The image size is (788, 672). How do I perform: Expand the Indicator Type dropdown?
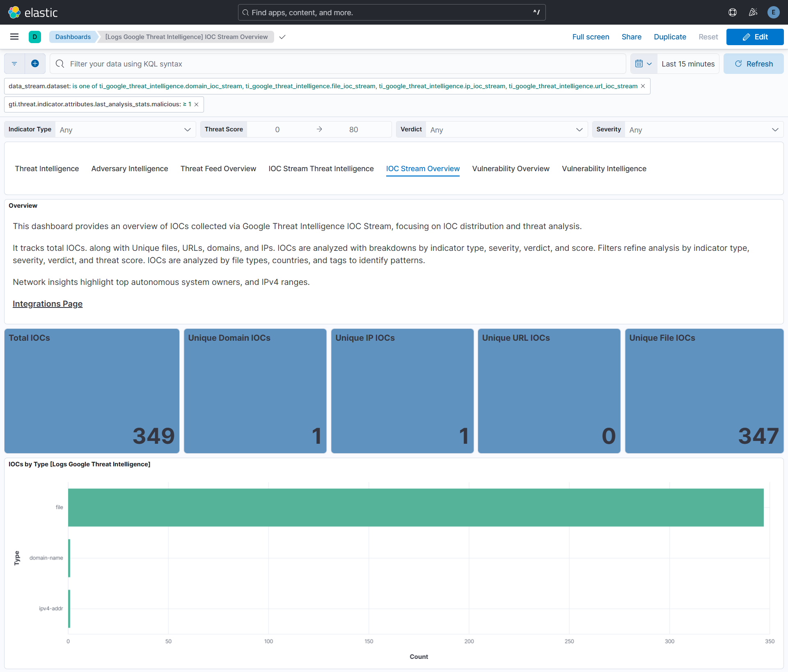[125, 130]
